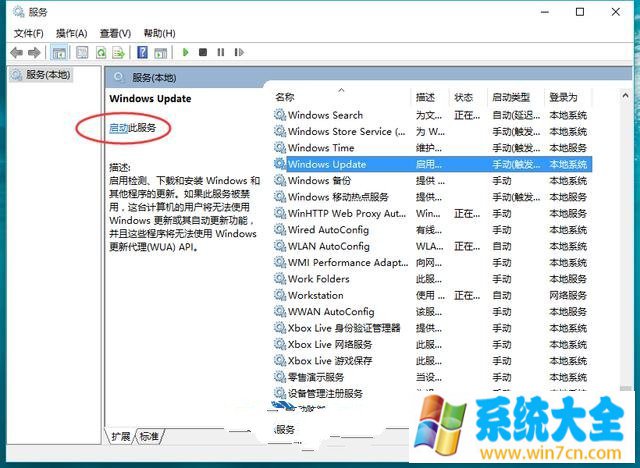Click gear icon next to WLAN AutoConfig
The width and height of the screenshot is (640, 468).
tap(280, 246)
